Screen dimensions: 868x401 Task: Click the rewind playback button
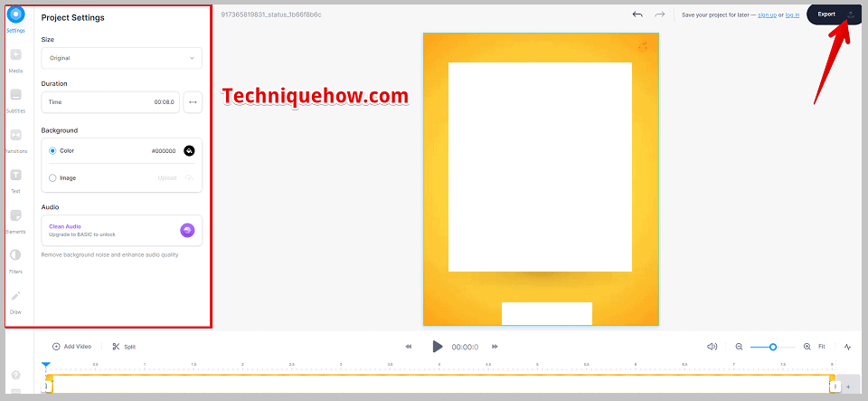tap(409, 347)
